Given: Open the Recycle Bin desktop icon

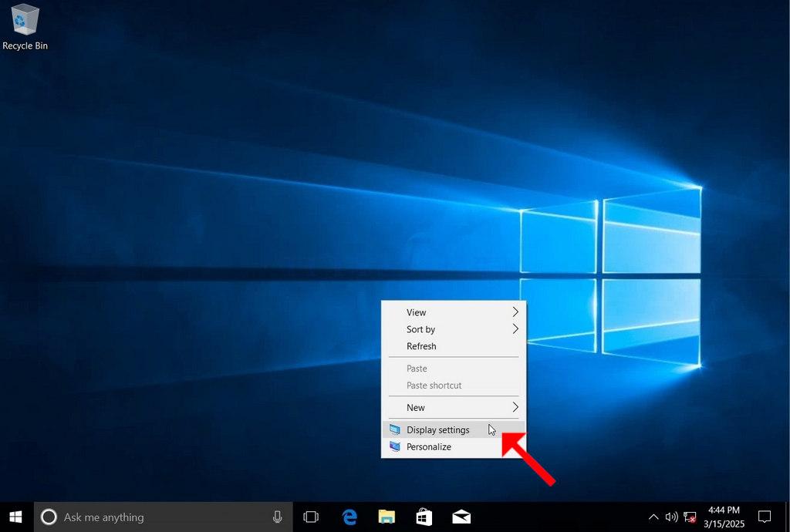Looking at the screenshot, I should [25, 27].
